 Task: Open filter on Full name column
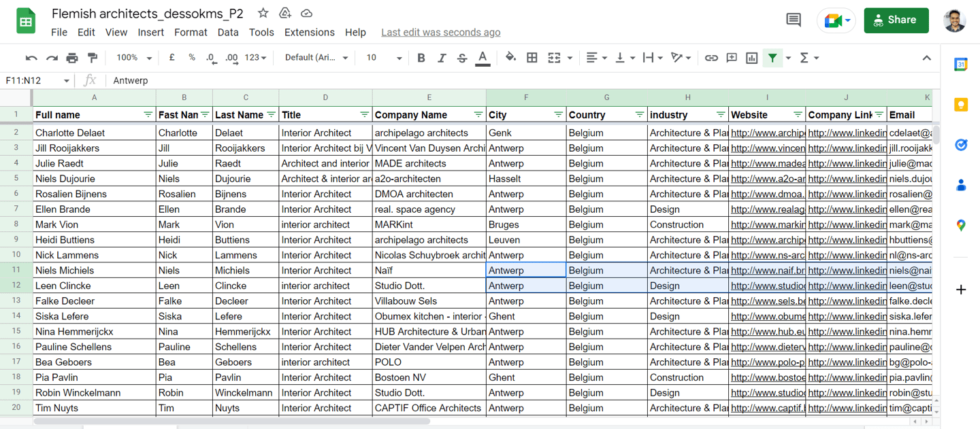[x=148, y=115]
